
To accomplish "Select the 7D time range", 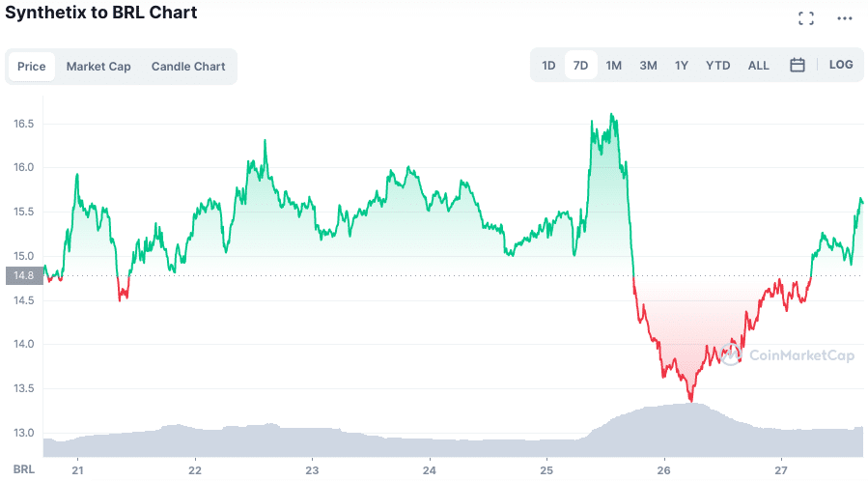I will click(x=580, y=66).
